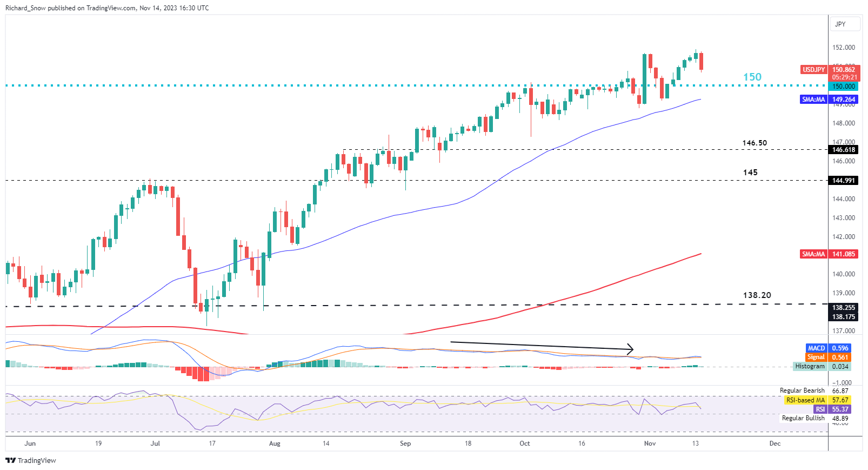Click the RSI-based MA label

[x=806, y=400]
